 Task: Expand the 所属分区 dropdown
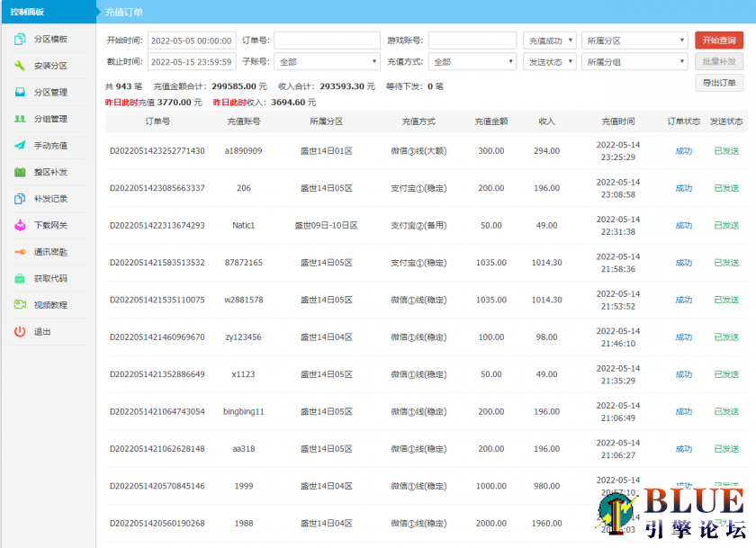(x=634, y=40)
